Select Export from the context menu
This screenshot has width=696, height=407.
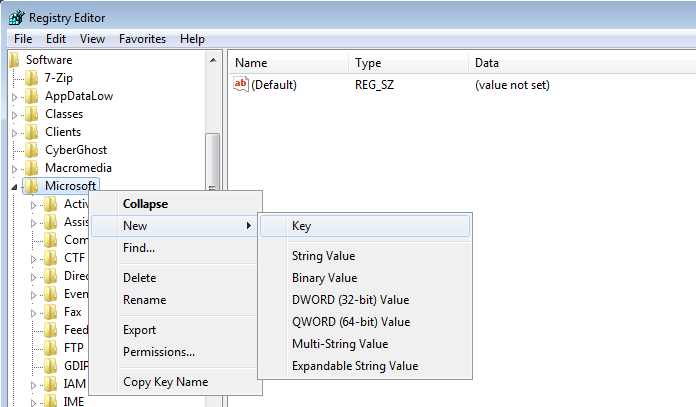[139, 330]
